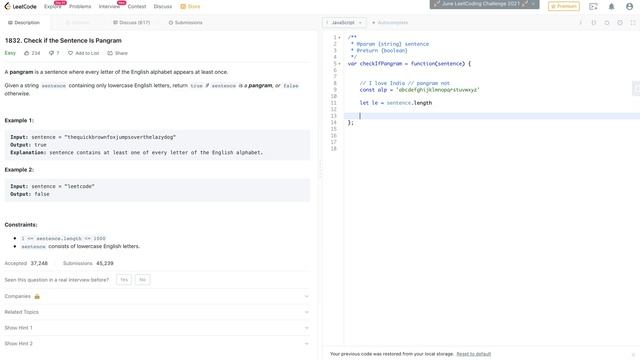Open the playground icon in header
The image size is (640, 360).
(x=593, y=7)
